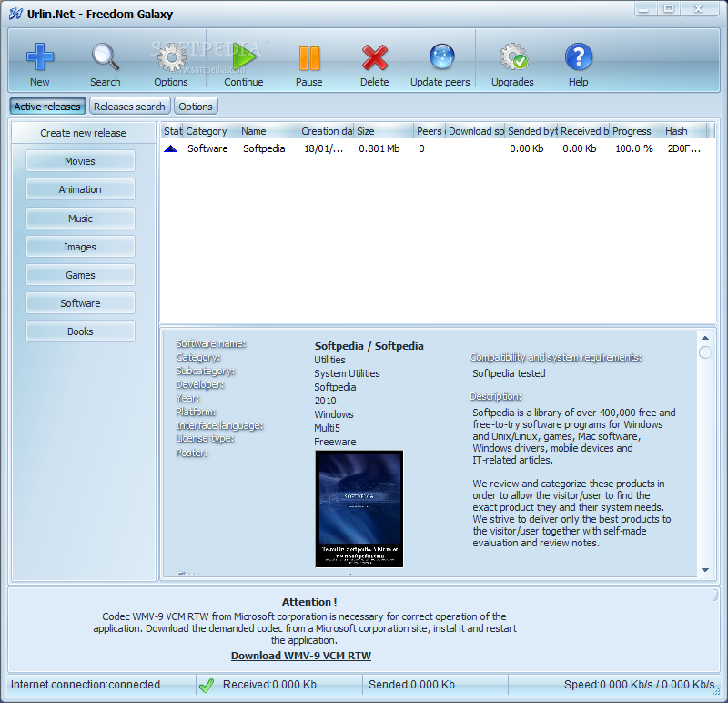Click the Softpedia poster thumbnail

click(x=359, y=509)
